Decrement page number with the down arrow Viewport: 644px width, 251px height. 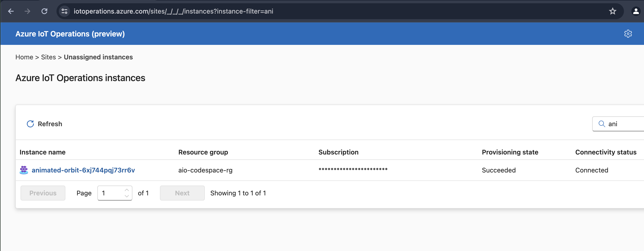[x=127, y=197]
